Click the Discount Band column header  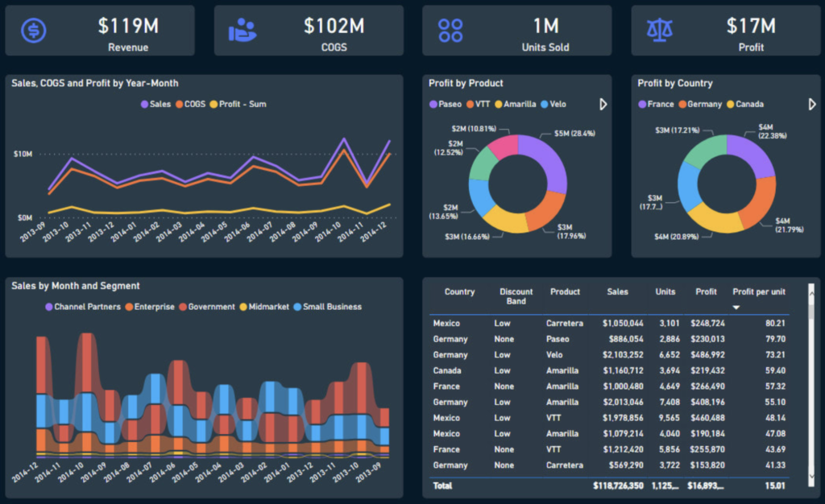[516, 296]
